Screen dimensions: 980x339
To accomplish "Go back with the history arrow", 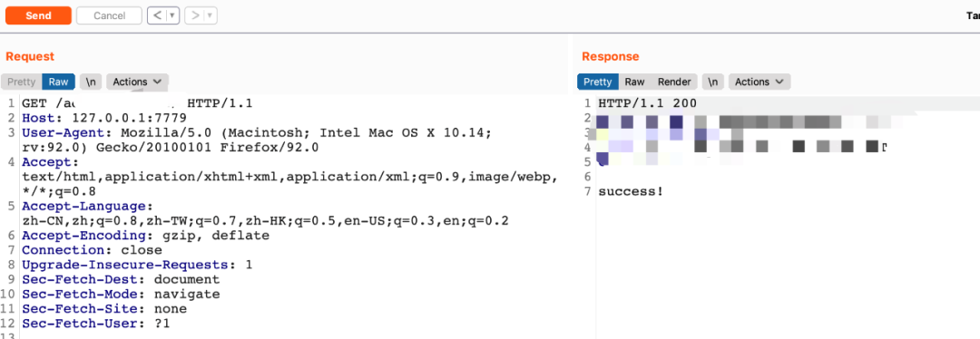I will [x=157, y=15].
